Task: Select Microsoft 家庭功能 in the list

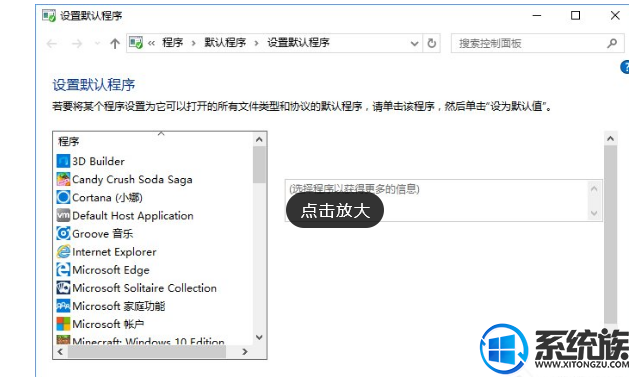Action: coord(119,306)
